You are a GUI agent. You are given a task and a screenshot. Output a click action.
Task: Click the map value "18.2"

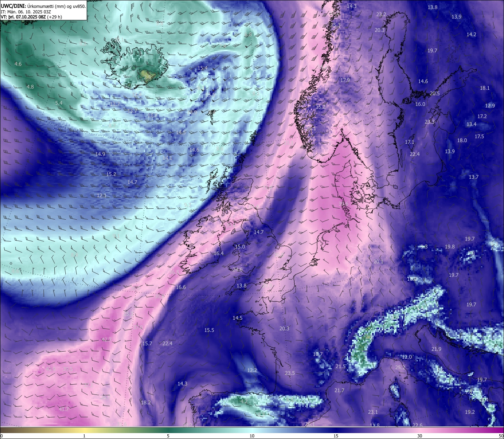pyautogui.click(x=146, y=402)
